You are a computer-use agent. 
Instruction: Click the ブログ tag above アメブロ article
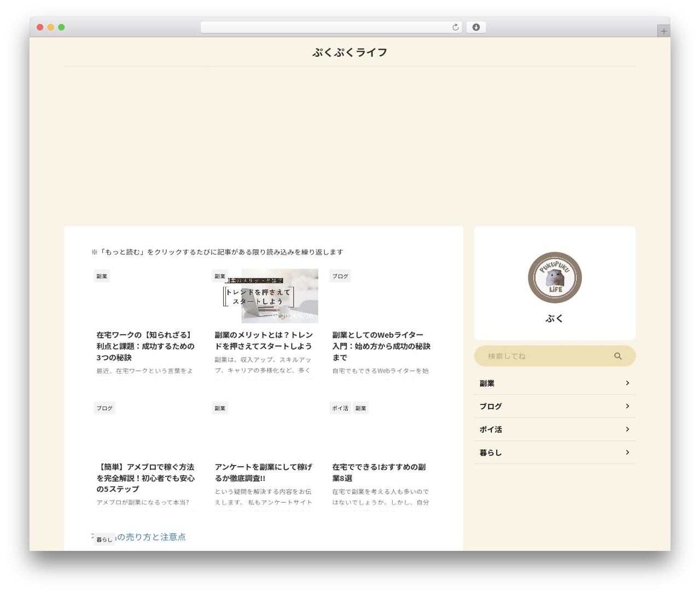click(104, 408)
